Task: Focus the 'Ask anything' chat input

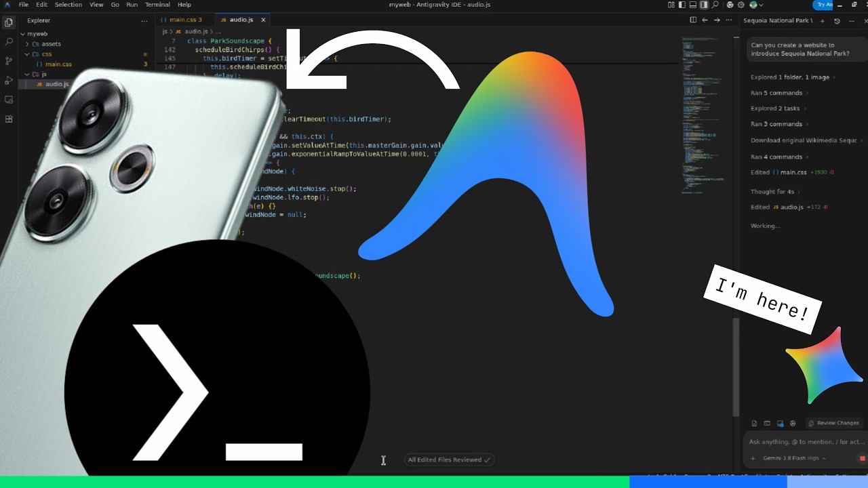Action: (806, 442)
